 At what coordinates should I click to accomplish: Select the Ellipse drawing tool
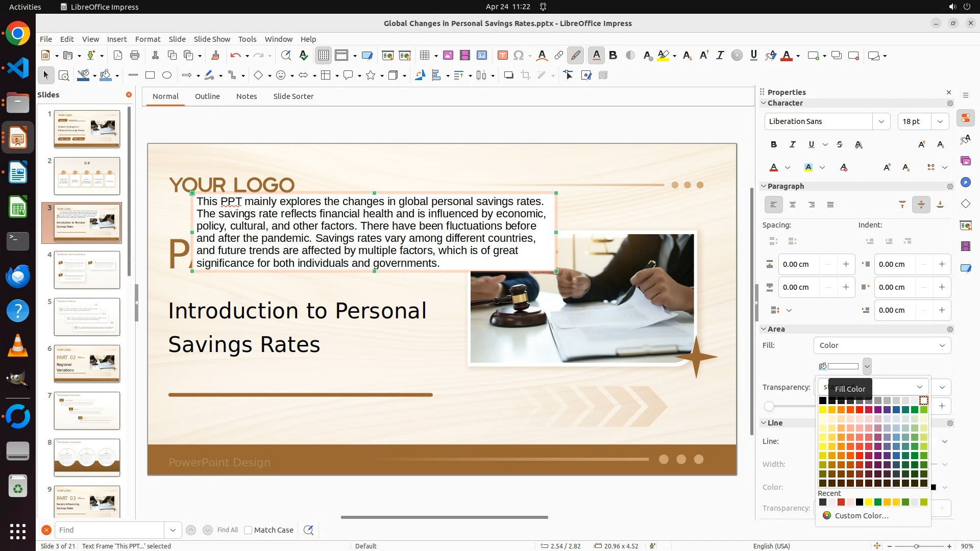click(167, 76)
